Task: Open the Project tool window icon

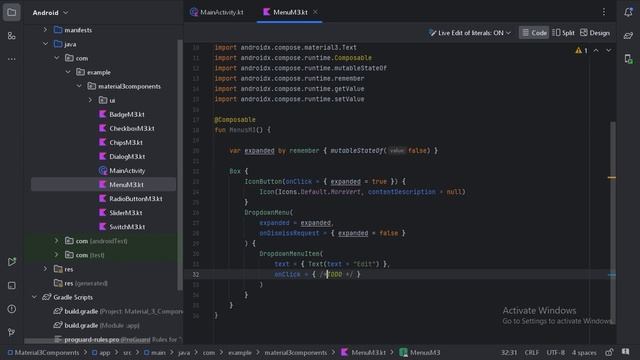Action: (x=11, y=12)
